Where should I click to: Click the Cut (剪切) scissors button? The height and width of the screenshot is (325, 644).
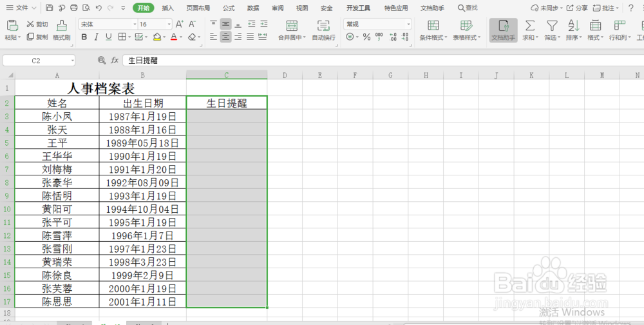[37, 25]
